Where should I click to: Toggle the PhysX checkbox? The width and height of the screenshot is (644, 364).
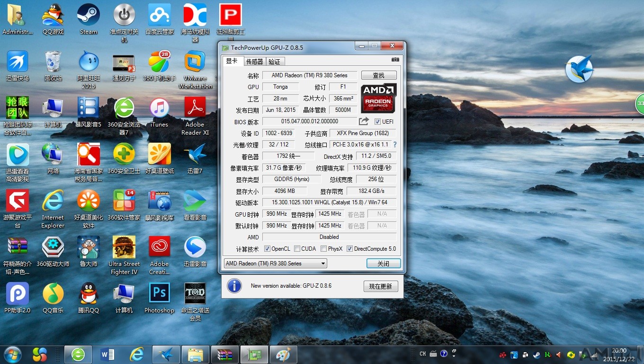[323, 249]
